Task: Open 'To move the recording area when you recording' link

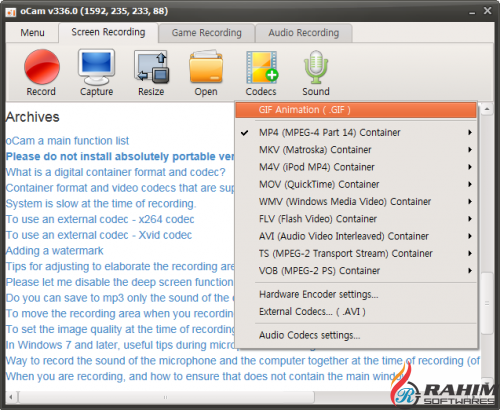Action: point(120,313)
